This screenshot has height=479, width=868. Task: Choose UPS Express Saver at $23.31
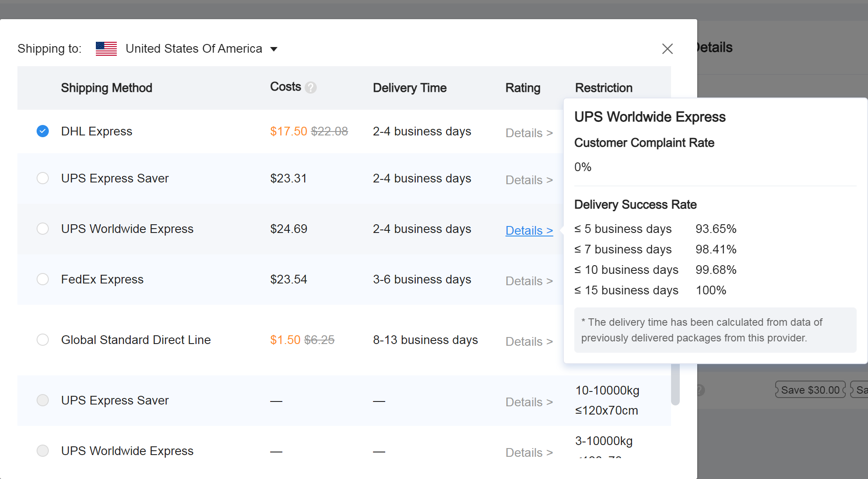(x=43, y=178)
